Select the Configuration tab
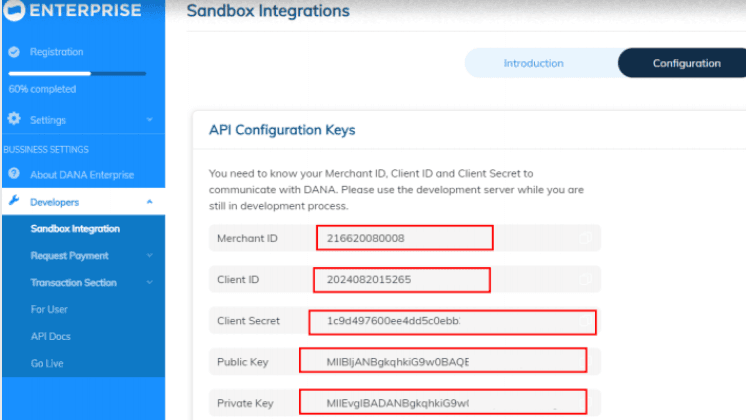Viewport: 746px width, 420px height. [x=686, y=63]
